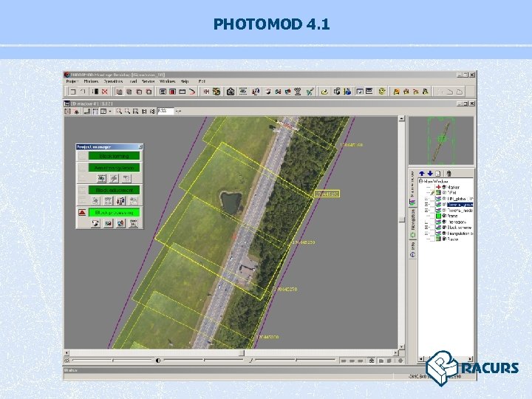Adjust the gamma slider at bottom

click(295, 361)
